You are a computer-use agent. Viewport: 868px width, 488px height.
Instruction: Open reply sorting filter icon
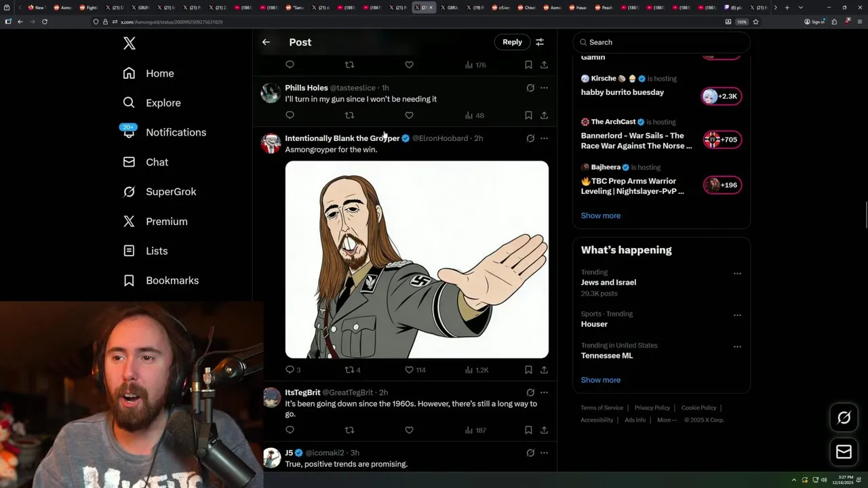click(540, 42)
